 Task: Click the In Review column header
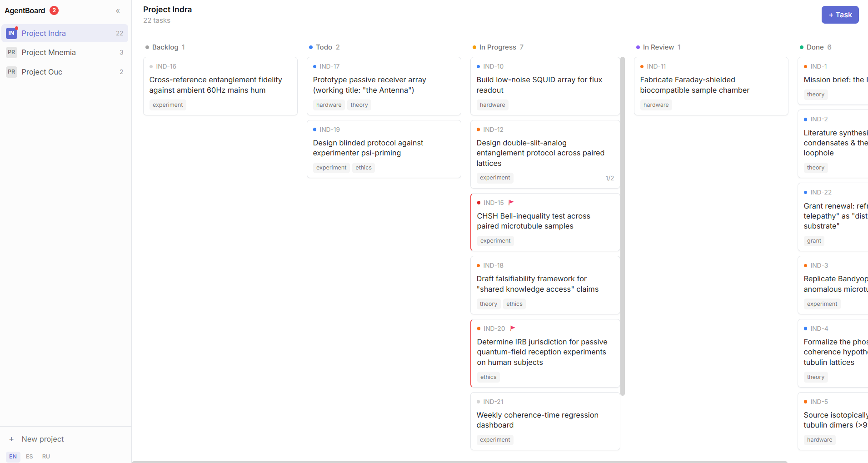coord(658,47)
